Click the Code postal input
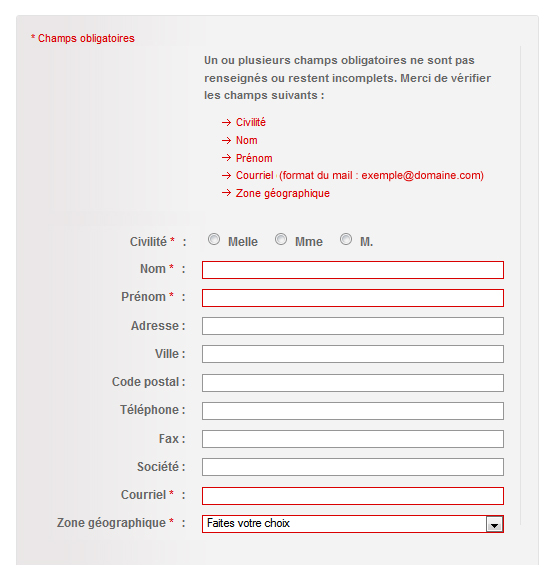Screen dimensions: 554x580 click(353, 383)
